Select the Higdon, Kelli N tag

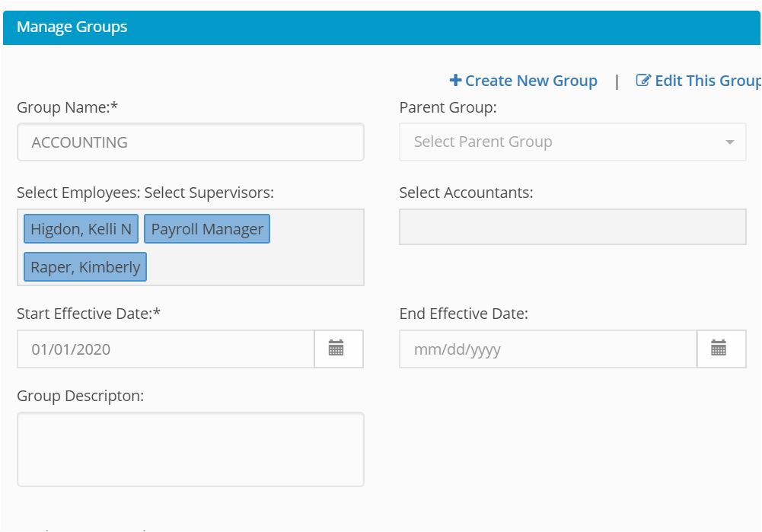81,229
